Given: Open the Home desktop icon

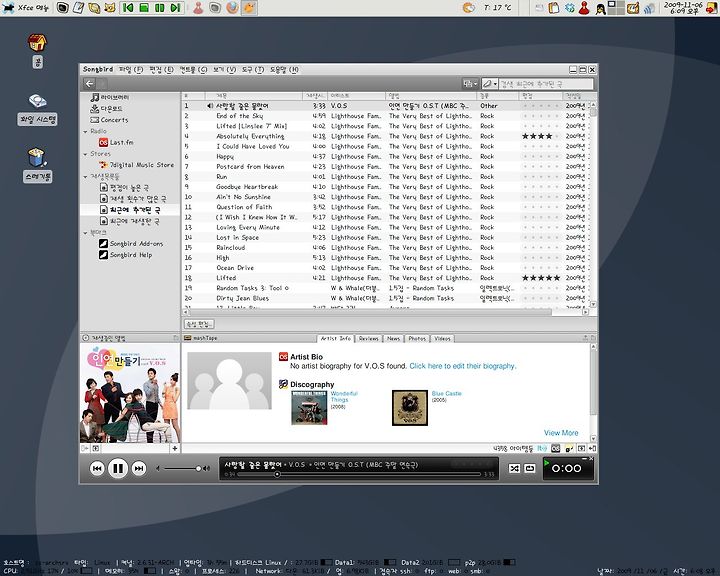Looking at the screenshot, I should (37, 50).
